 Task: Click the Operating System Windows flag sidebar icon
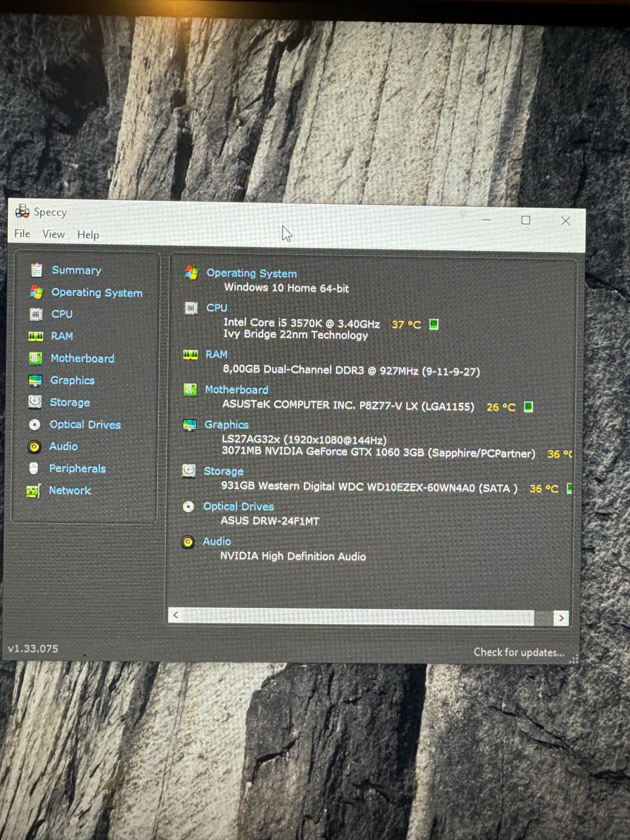37,292
